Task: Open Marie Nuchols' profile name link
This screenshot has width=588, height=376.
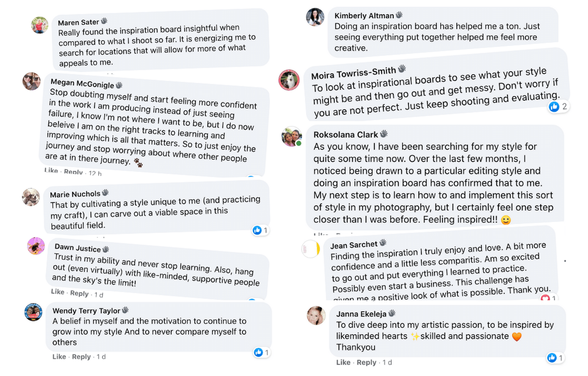Action: [x=75, y=194]
